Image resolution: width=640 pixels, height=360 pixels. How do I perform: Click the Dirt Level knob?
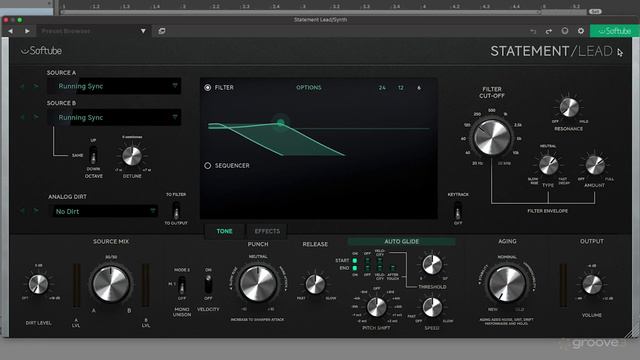pos(38,284)
